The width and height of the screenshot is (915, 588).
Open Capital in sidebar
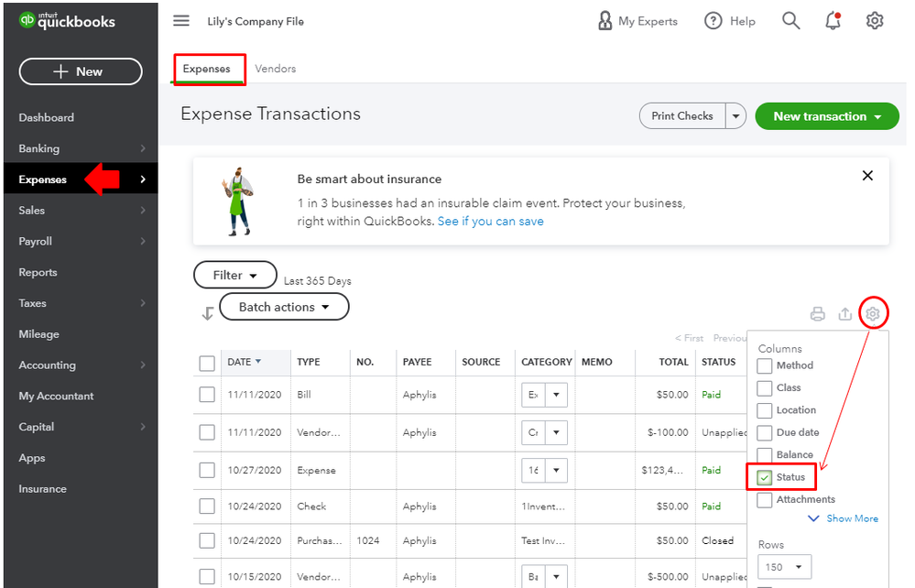[37, 427]
